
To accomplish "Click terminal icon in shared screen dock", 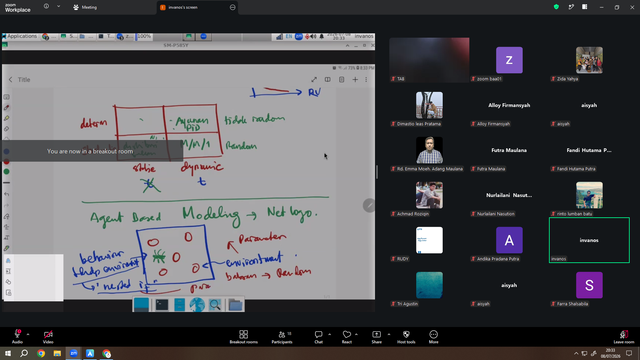I will 162,304.
